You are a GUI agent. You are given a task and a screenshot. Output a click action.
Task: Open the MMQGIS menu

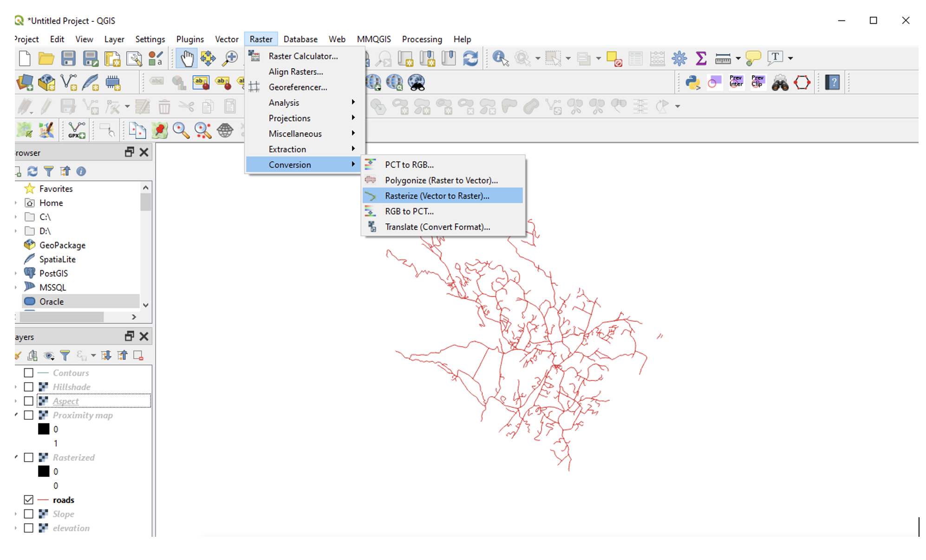[374, 39]
